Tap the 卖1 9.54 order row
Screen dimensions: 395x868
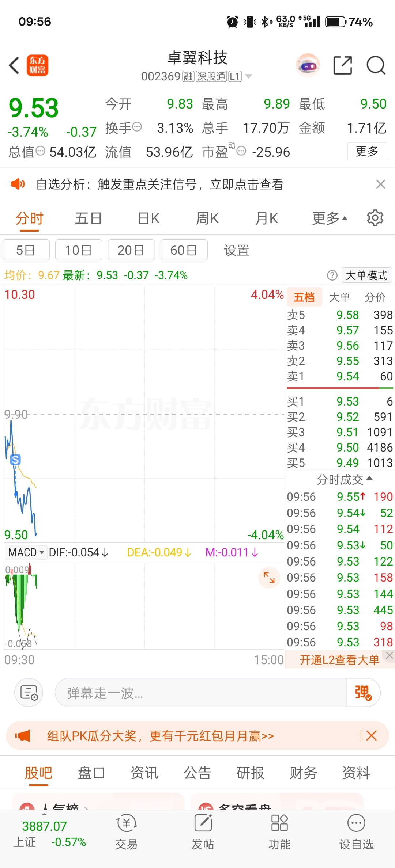tap(340, 376)
